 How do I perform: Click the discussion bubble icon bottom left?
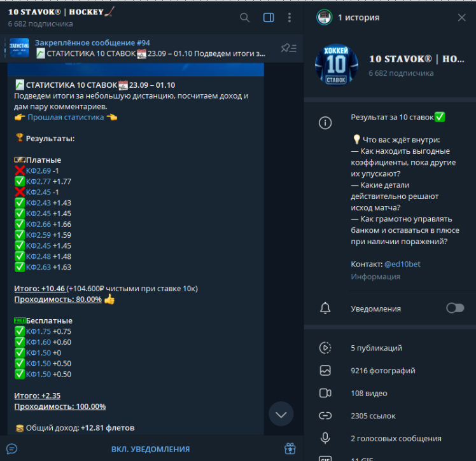11,448
